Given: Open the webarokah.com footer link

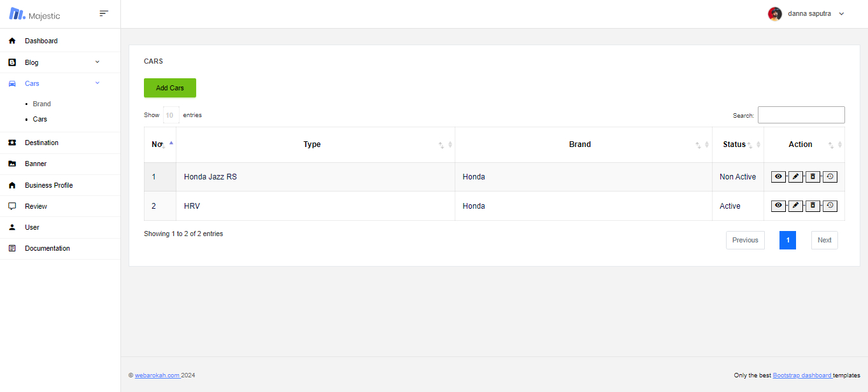Looking at the screenshot, I should 157,375.
